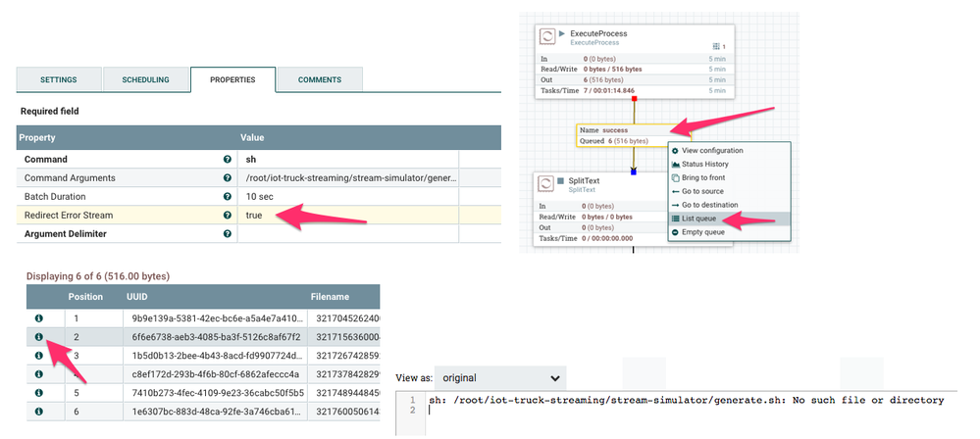Open the COMMENTS tab
Viewport: 980px width, 439px height.
coord(320,80)
